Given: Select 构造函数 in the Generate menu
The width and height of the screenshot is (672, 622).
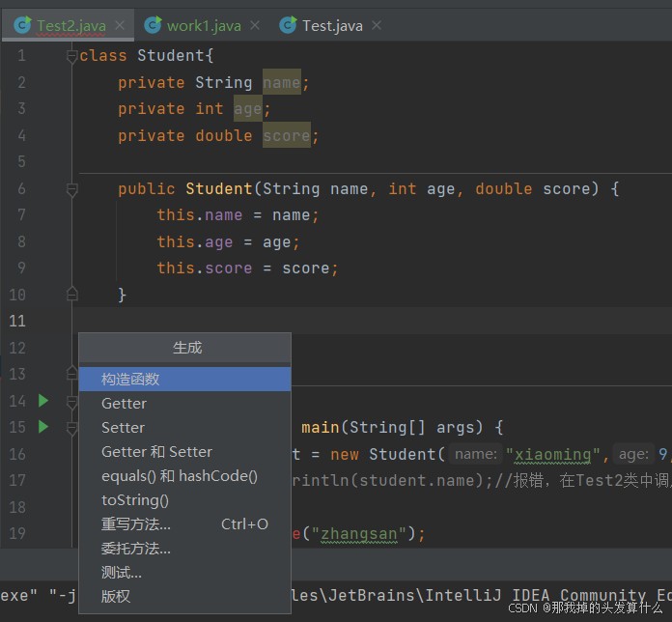Looking at the screenshot, I should pyautogui.click(x=184, y=379).
